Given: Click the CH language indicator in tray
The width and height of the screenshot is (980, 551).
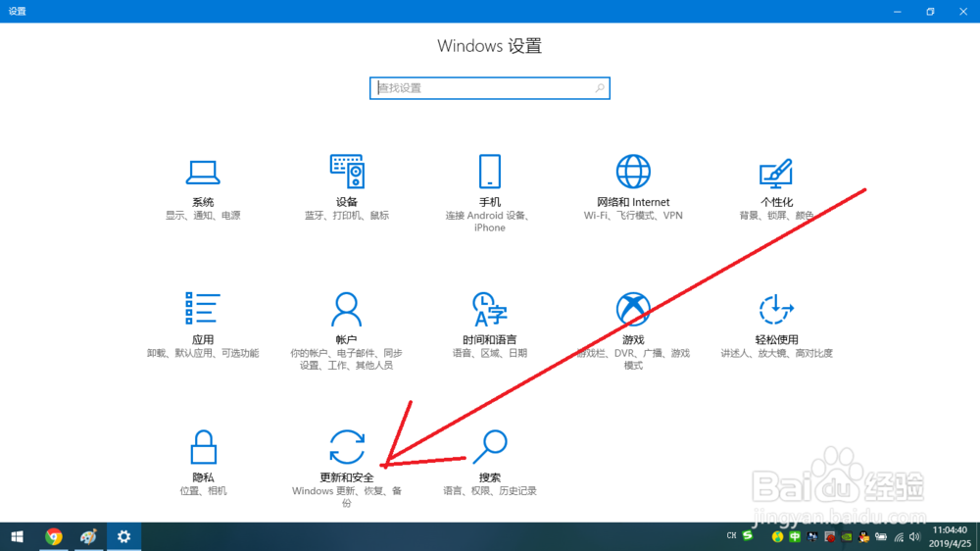Looking at the screenshot, I should (x=731, y=536).
